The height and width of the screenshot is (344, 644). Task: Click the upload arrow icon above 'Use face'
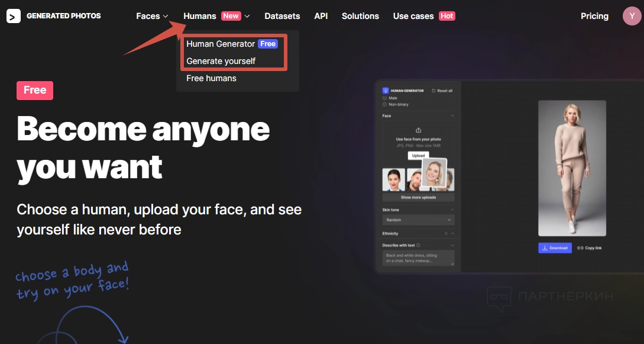click(418, 130)
